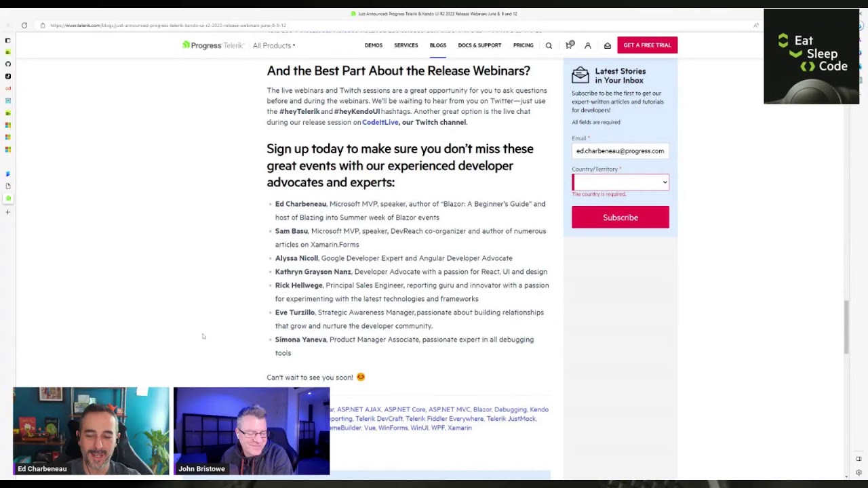Toggle the browser sidebar panel icon

(x=859, y=459)
